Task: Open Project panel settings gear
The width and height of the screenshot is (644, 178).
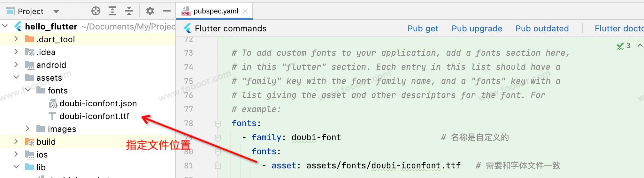Action: point(150,11)
